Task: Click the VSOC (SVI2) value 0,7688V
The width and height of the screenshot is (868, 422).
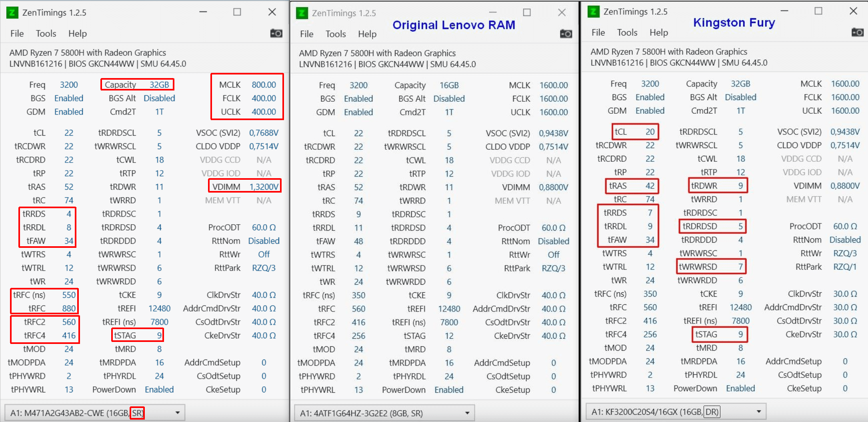Action: tap(264, 133)
